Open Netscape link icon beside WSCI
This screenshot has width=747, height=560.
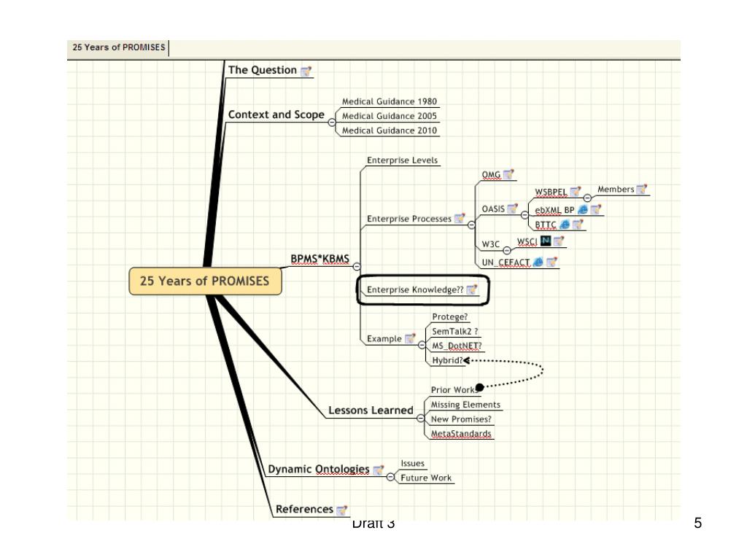point(546,241)
